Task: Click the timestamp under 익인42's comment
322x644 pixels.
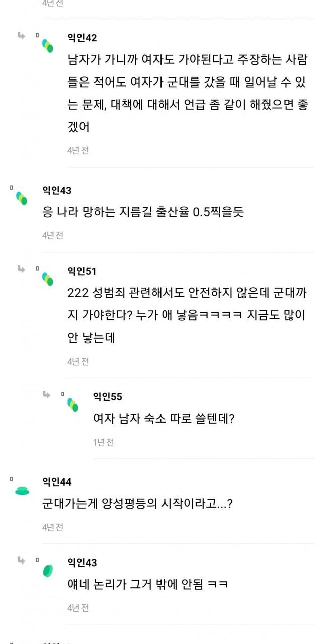Action: click(x=78, y=150)
